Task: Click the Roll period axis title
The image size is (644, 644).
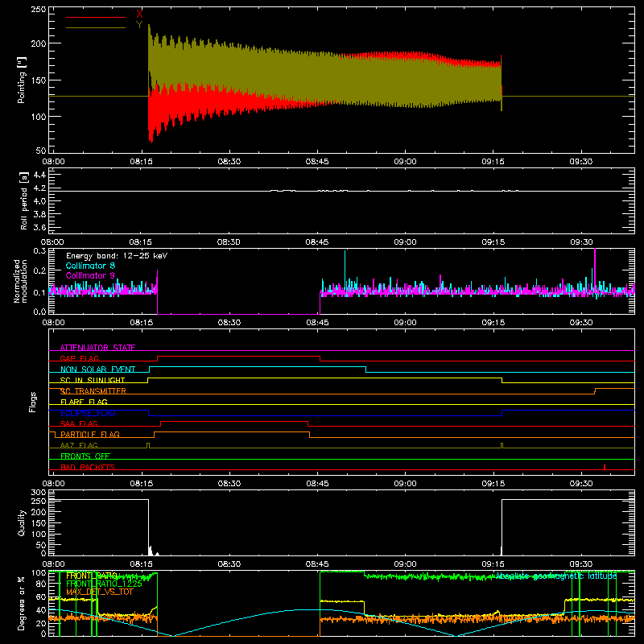Action: pyautogui.click(x=24, y=200)
